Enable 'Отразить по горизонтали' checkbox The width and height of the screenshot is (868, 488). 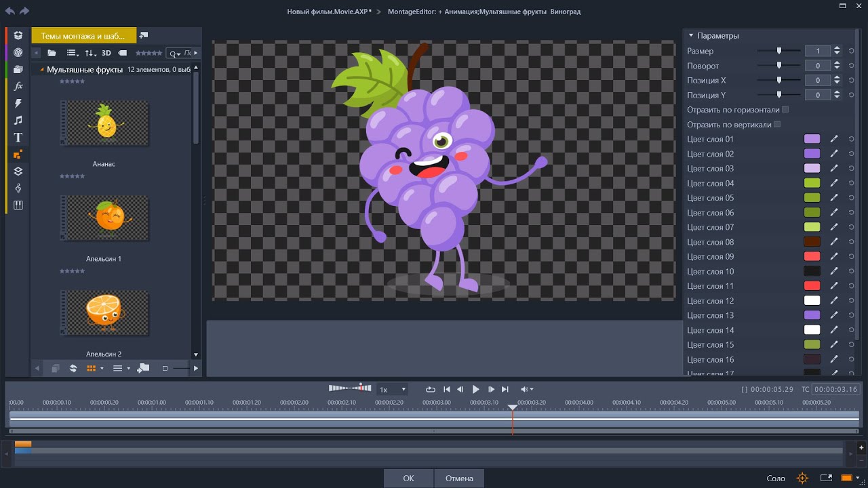(x=785, y=109)
